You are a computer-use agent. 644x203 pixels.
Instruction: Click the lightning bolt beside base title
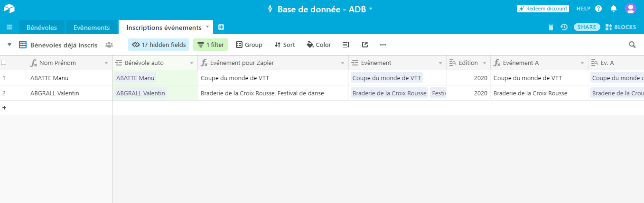click(x=270, y=9)
